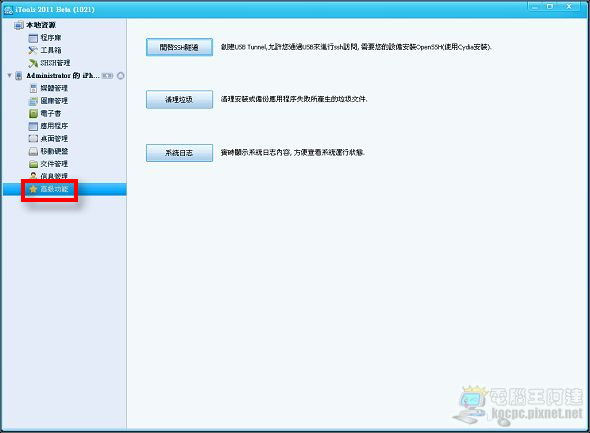This screenshot has height=433, width=590.
Task: Select 信息管理 contact person icon
Action: click(33, 176)
